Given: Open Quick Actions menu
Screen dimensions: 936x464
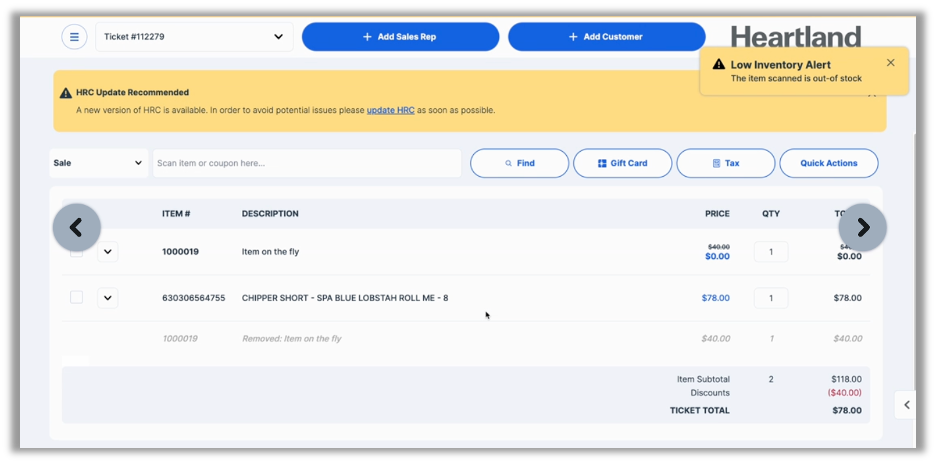Looking at the screenshot, I should tap(828, 163).
